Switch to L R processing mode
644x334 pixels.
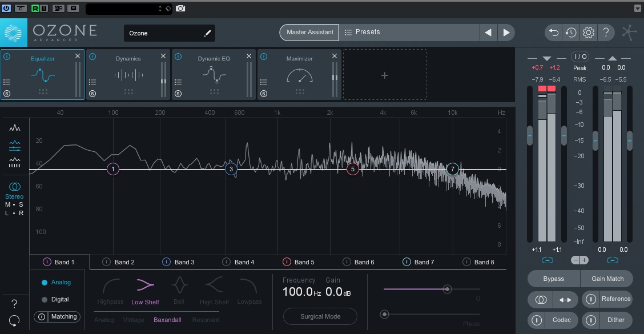pos(14,213)
